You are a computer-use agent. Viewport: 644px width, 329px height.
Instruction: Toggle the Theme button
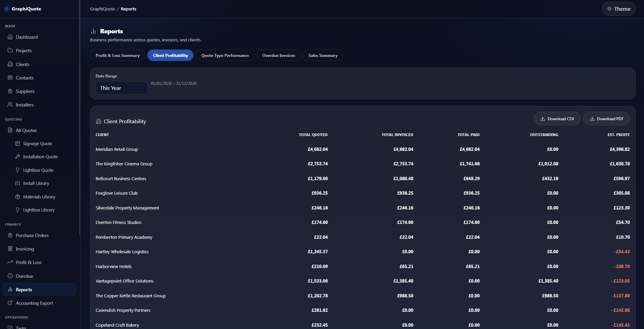coord(618,9)
